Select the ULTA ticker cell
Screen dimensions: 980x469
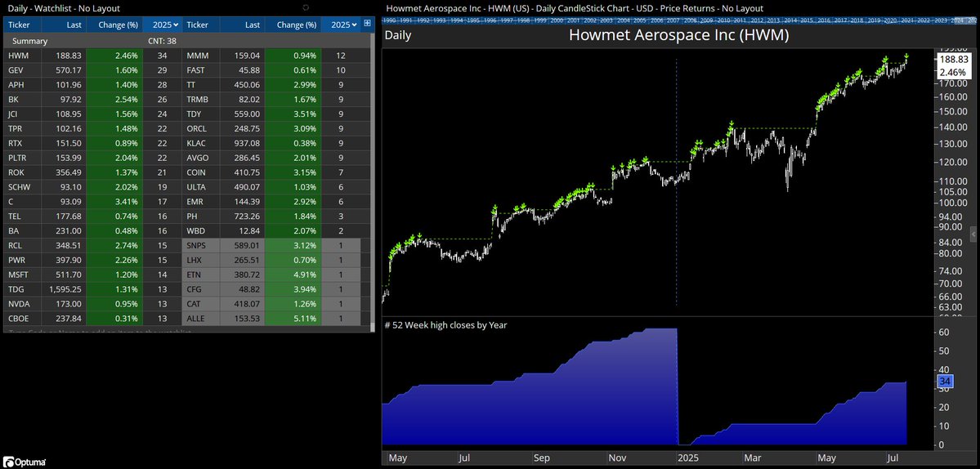(x=201, y=187)
